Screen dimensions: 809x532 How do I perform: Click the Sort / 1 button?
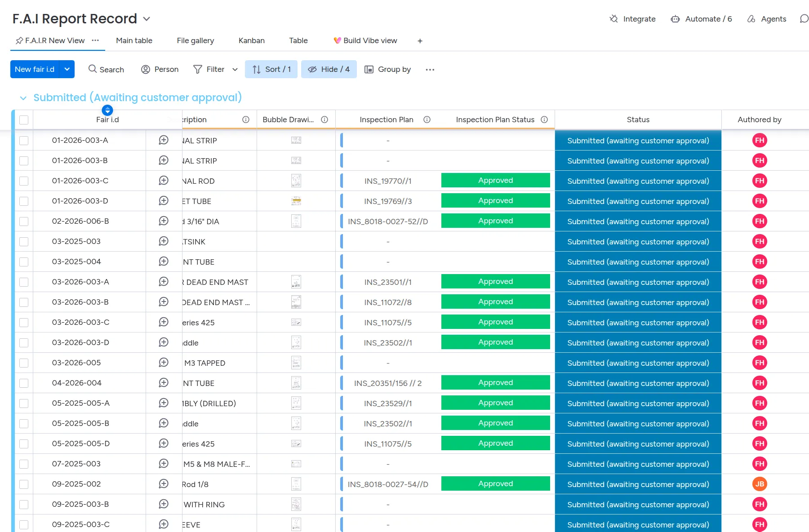point(271,69)
